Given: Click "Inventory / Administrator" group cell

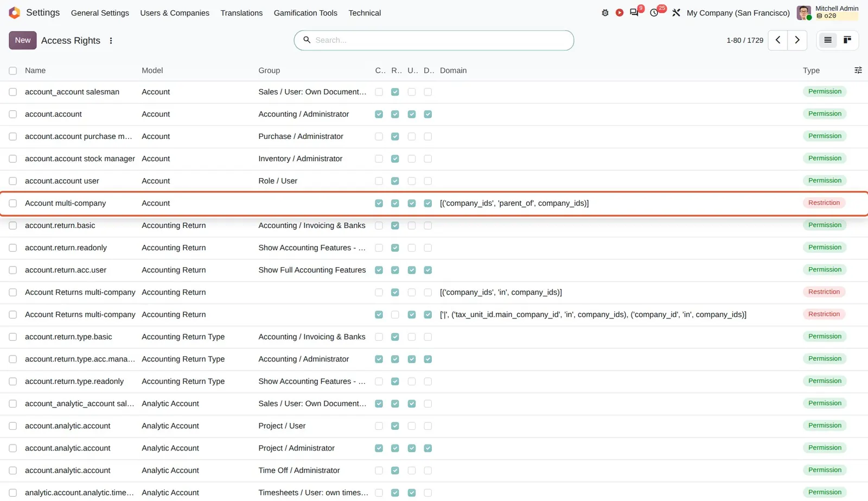Looking at the screenshot, I should pos(300,159).
